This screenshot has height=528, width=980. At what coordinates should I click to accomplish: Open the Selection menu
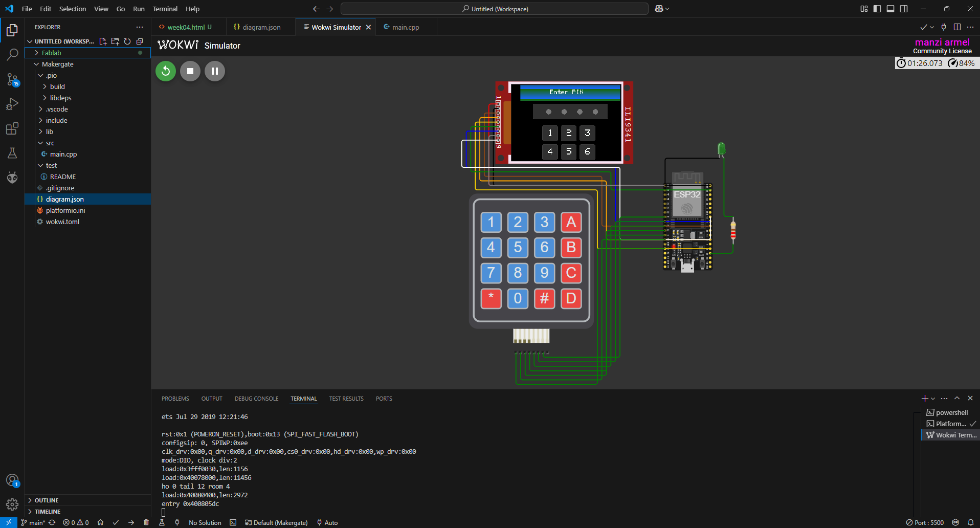point(73,9)
